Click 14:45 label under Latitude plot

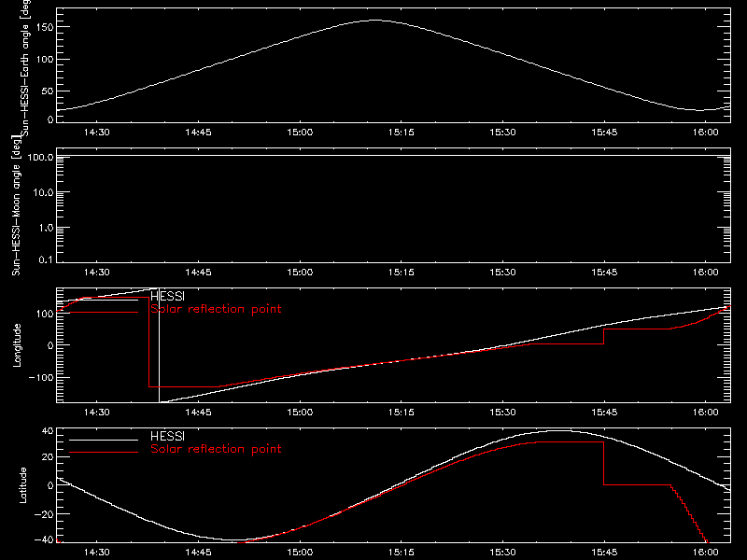[x=198, y=553]
